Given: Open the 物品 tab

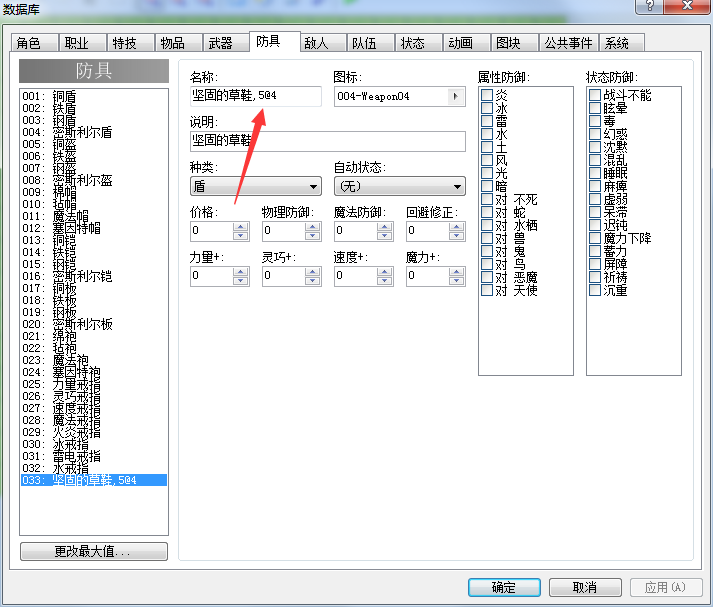Looking at the screenshot, I should (x=178, y=43).
